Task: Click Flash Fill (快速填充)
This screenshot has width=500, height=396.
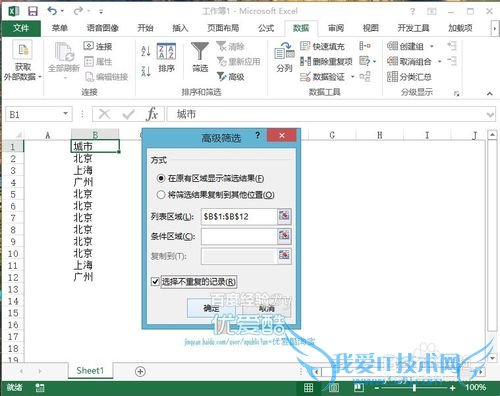Action: coord(322,46)
